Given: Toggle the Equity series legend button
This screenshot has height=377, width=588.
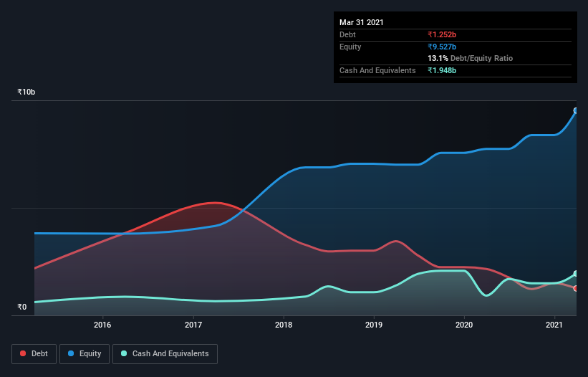Looking at the screenshot, I should coord(85,354).
